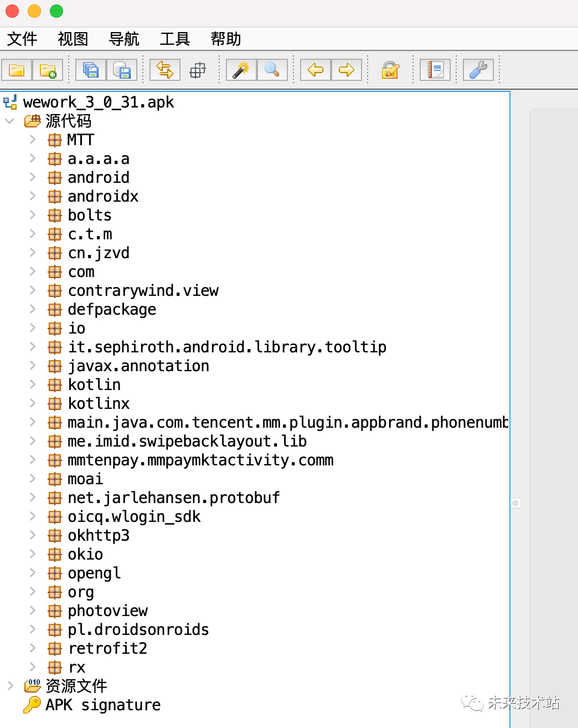Select the okio package

tap(85, 555)
